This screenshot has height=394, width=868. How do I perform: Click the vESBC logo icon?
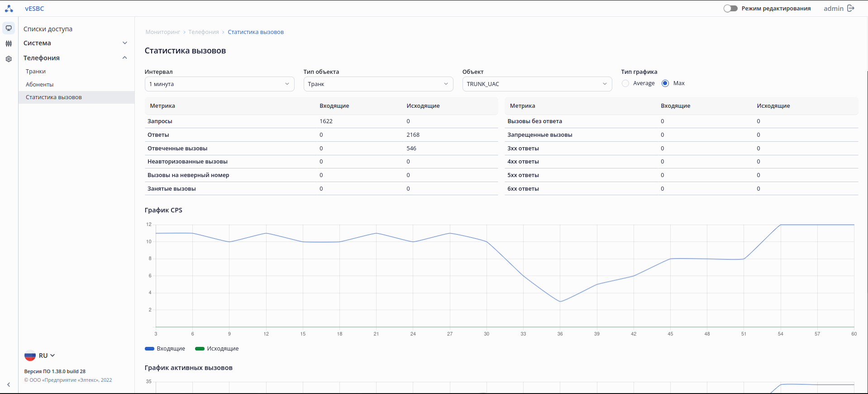(9, 9)
